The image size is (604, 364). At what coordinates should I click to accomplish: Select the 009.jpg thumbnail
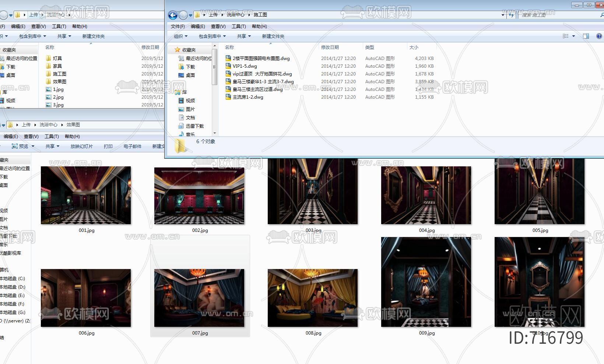(x=426, y=282)
